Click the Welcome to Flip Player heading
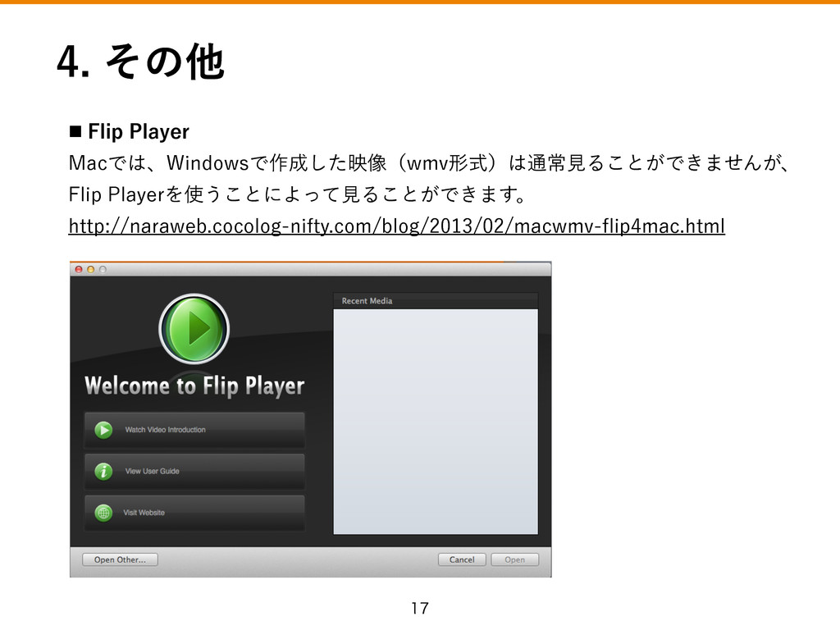 coord(194,386)
